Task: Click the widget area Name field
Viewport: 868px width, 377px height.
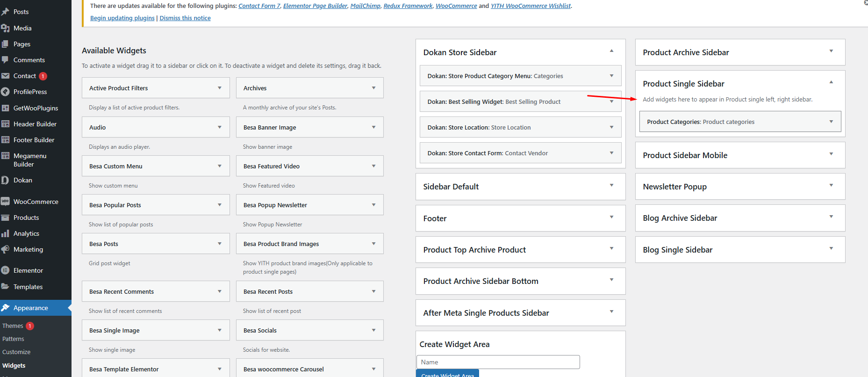Action: coord(498,362)
